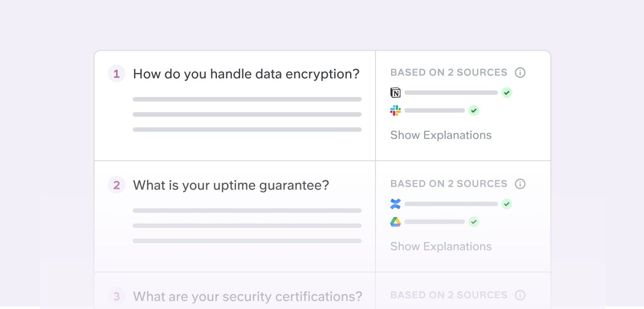This screenshot has width=644, height=309.
Task: Toggle green checkmark beside Confluence source
Action: click(x=507, y=204)
